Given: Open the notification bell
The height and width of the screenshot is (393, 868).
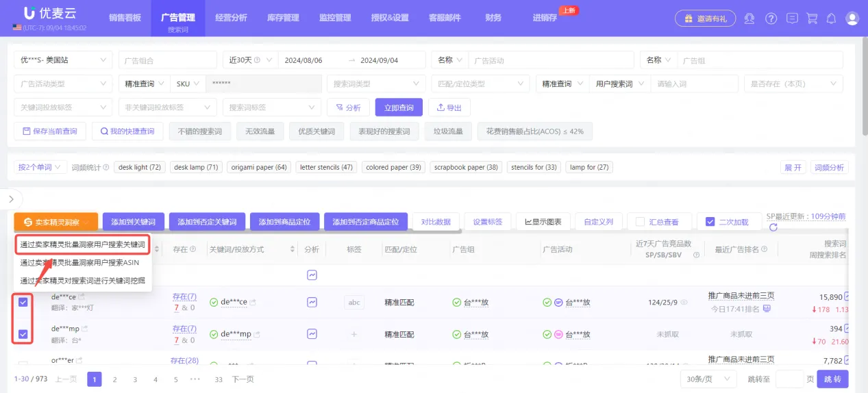Looking at the screenshot, I should pos(832,18).
